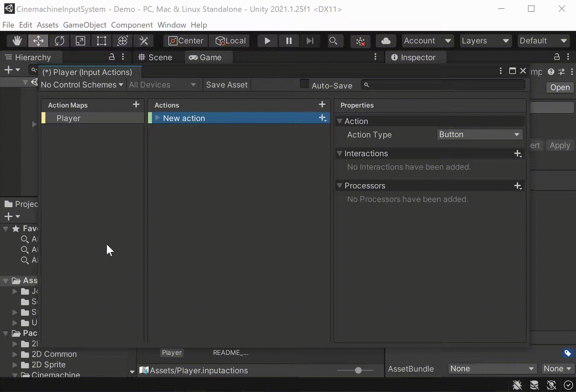Add a new Interaction with plus
Image resolution: width=576 pixels, height=392 pixels.
click(517, 154)
